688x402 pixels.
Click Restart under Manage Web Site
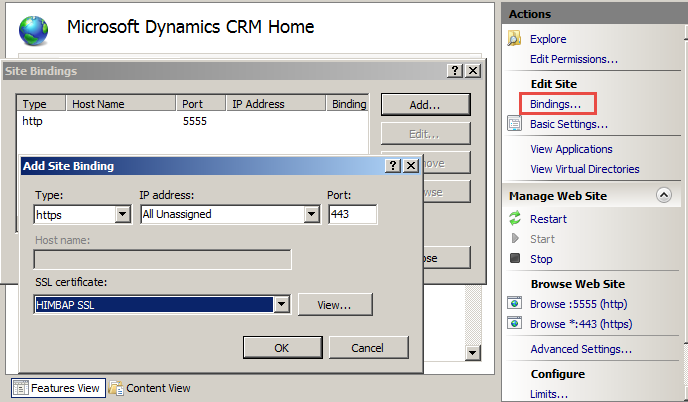coord(548,219)
